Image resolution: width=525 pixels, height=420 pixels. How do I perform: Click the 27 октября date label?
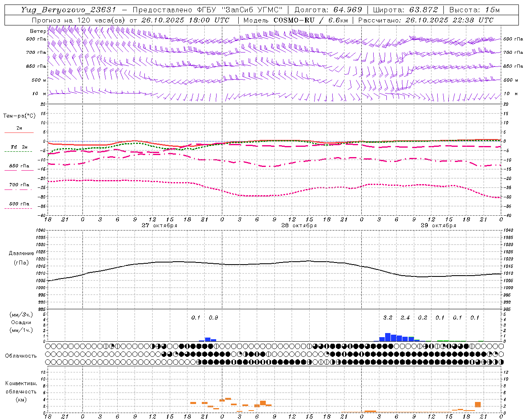[x=160, y=226]
